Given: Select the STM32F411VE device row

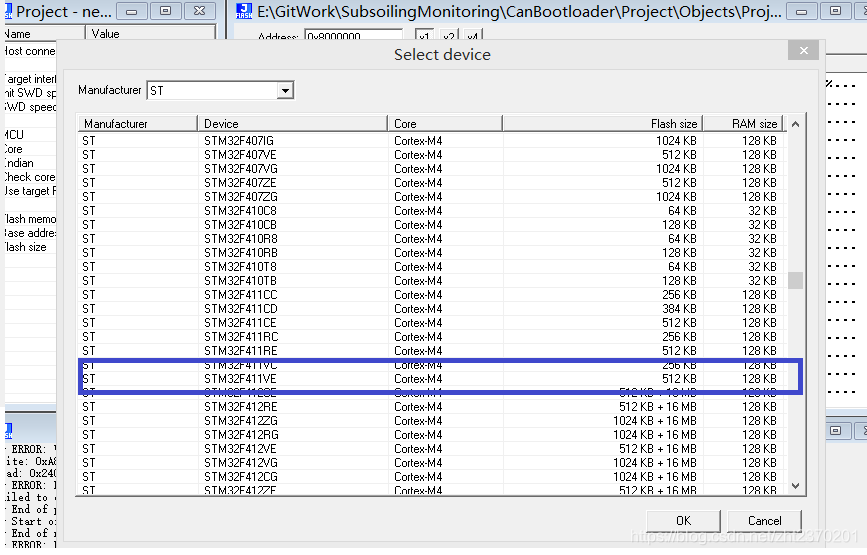Looking at the screenshot, I should (431, 379).
